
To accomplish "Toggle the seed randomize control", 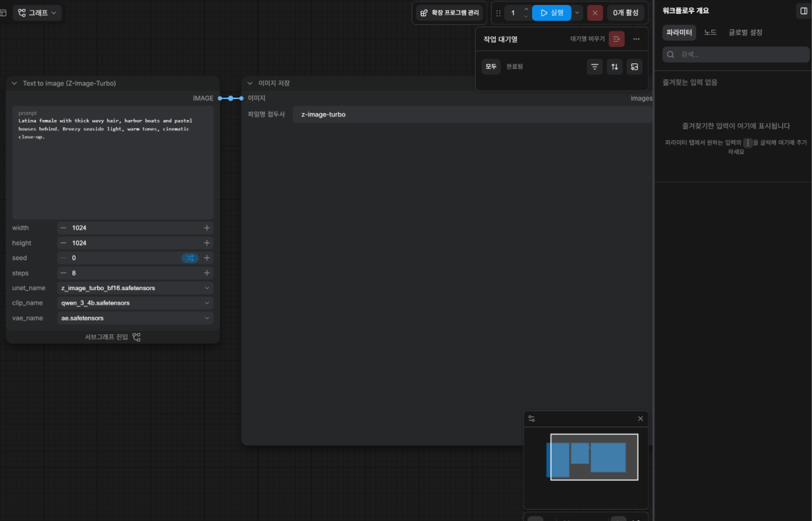I will [190, 258].
